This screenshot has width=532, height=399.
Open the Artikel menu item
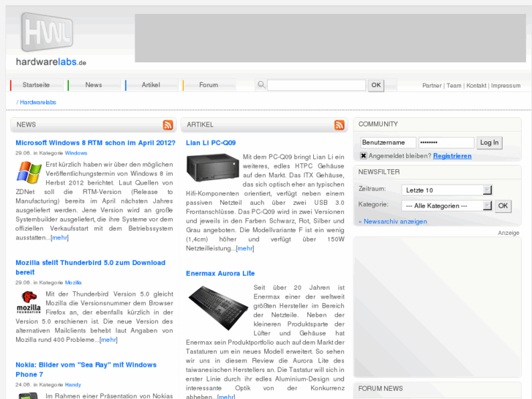tap(151, 85)
